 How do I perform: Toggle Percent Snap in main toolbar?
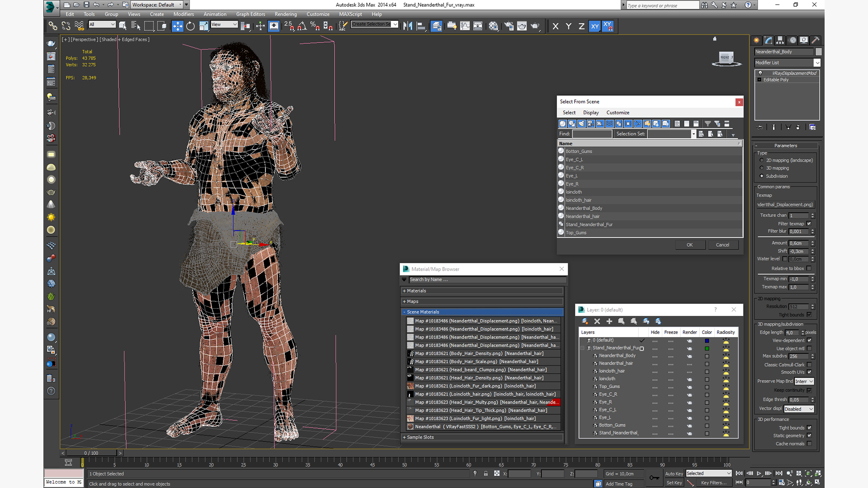[315, 26]
